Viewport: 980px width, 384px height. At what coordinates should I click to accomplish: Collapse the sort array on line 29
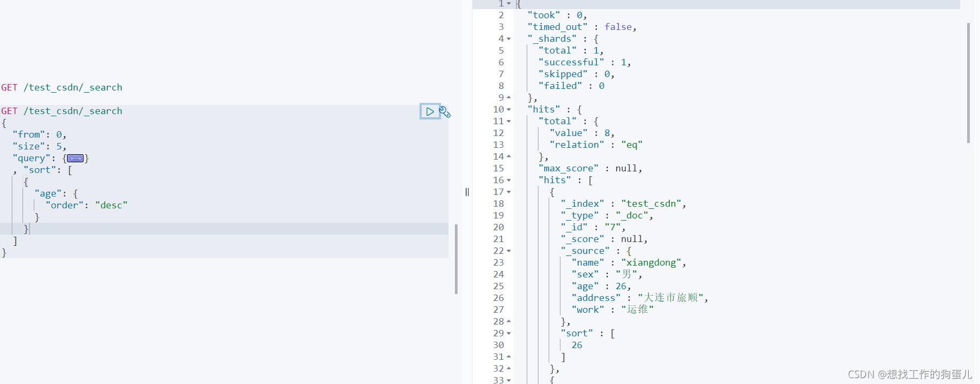[509, 333]
